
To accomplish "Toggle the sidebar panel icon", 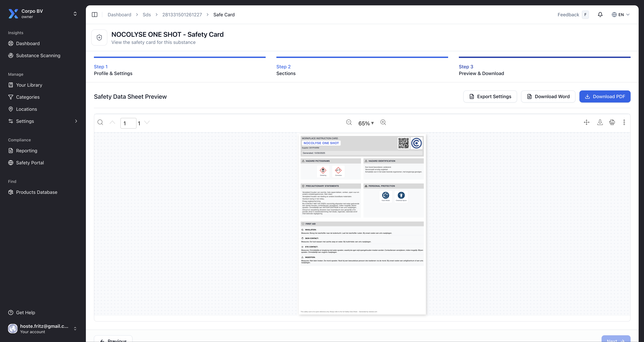I will 94,15.
